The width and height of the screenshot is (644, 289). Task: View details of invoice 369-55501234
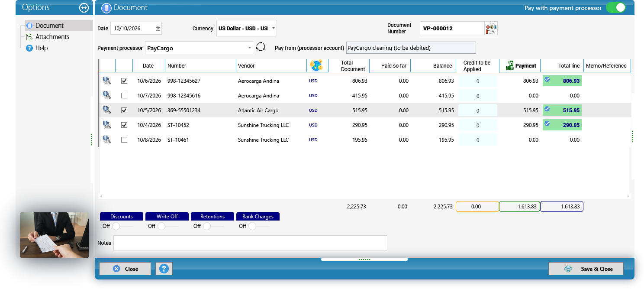(107, 110)
